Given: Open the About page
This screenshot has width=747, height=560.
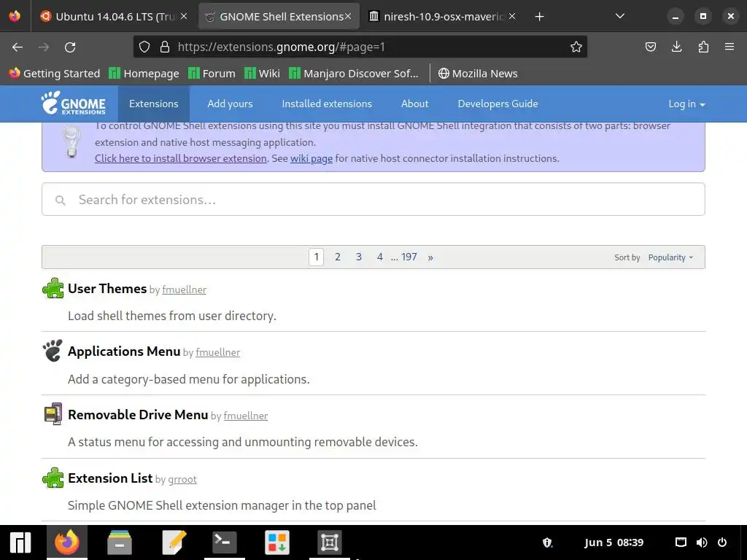Looking at the screenshot, I should pyautogui.click(x=415, y=104).
